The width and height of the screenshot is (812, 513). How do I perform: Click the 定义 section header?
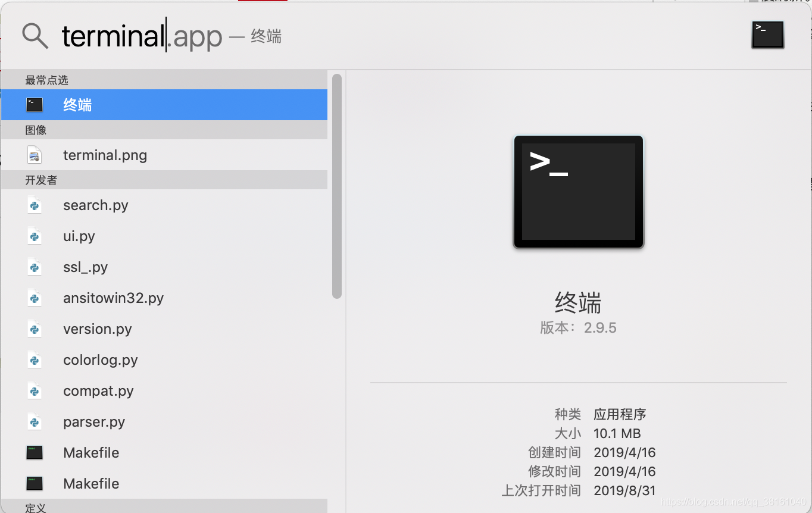(x=34, y=508)
